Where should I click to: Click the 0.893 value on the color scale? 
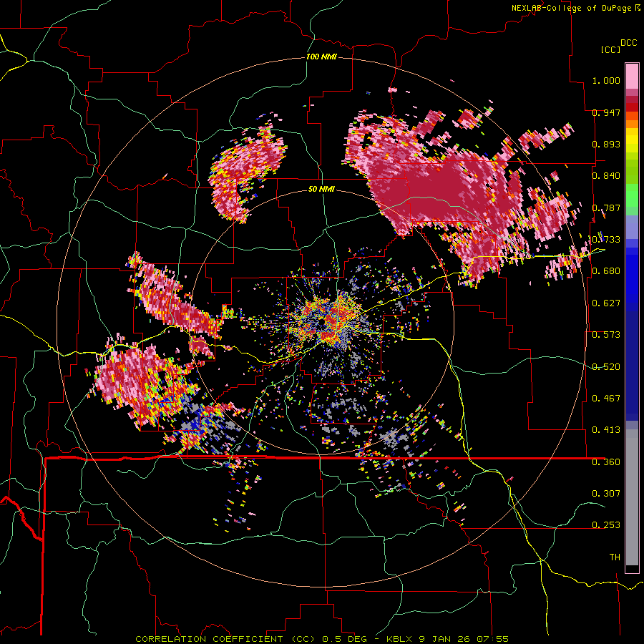click(606, 144)
